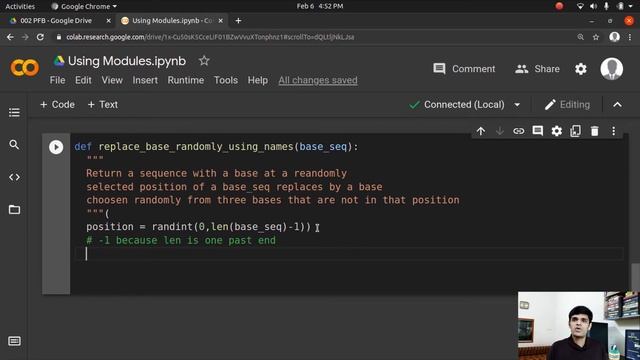640x360 pixels.
Task: Open the Edit menu
Action: point(83,80)
